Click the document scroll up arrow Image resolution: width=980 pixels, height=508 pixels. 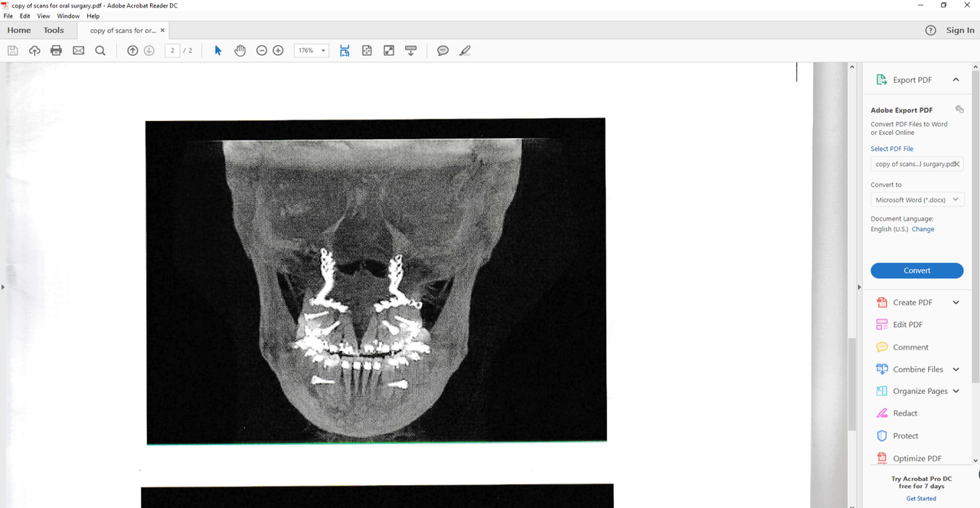[851, 67]
